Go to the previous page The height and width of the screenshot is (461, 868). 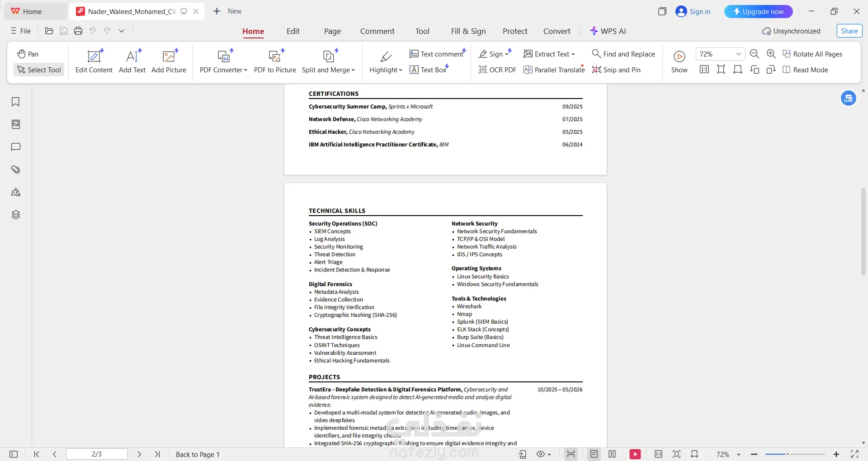pos(55,454)
